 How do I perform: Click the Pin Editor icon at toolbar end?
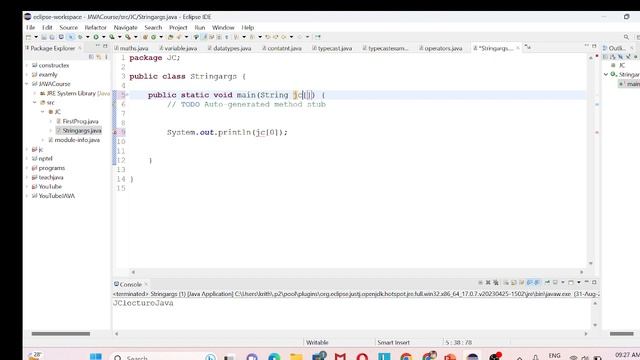click(x=317, y=37)
